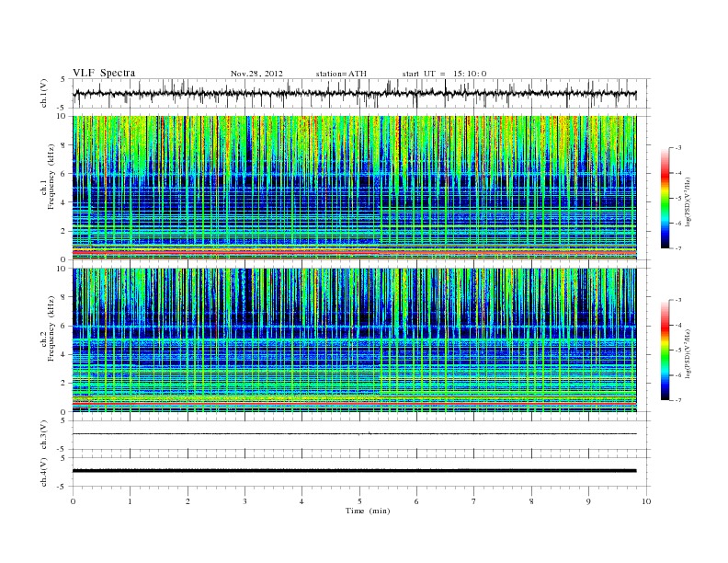Click the '-3' label on ch.1 colorbar
Viewport: 728px width, 563px height.
[x=677, y=148]
